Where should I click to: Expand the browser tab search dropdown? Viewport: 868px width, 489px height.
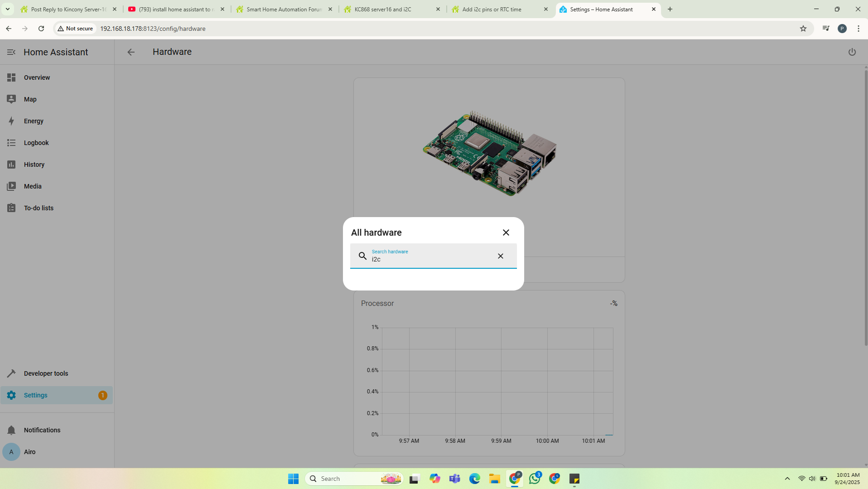[8, 9]
